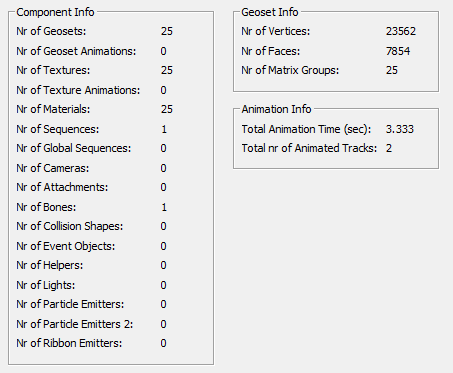
Task: Click the Total nr of Animated Tracks label
Action: pyautogui.click(x=309, y=148)
